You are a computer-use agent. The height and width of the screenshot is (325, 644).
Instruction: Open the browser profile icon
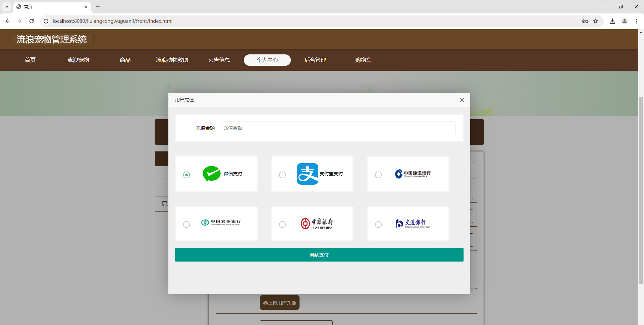(x=625, y=21)
